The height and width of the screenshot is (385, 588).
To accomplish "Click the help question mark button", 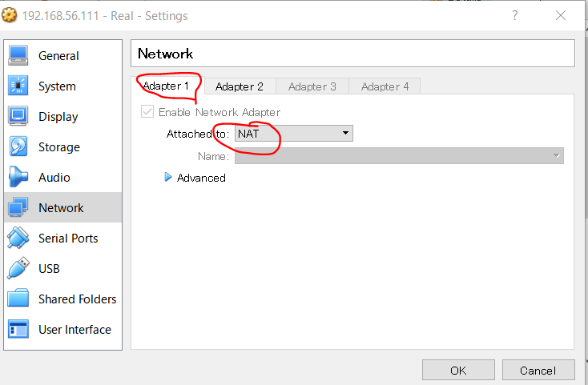I will coord(515,16).
